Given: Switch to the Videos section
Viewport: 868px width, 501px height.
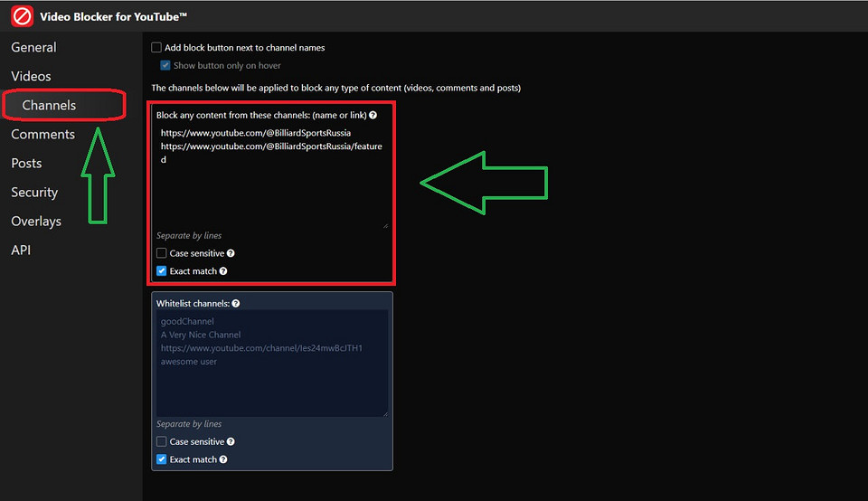Looking at the screenshot, I should [31, 77].
